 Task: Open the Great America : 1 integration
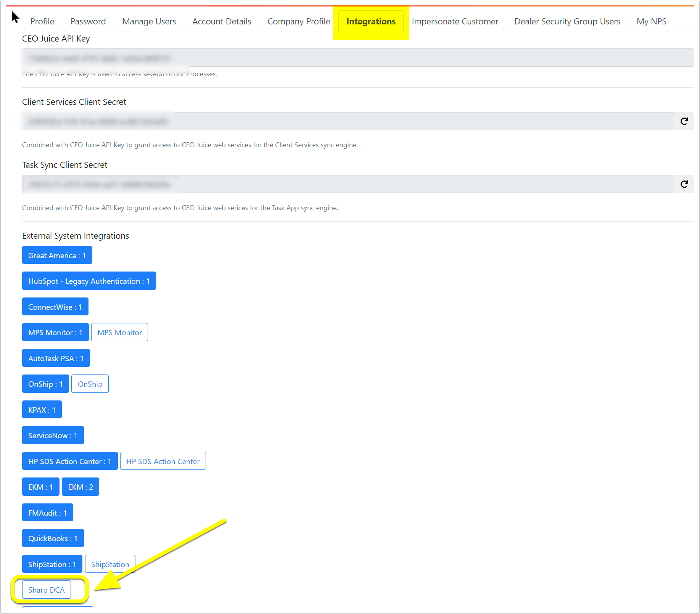tap(57, 255)
